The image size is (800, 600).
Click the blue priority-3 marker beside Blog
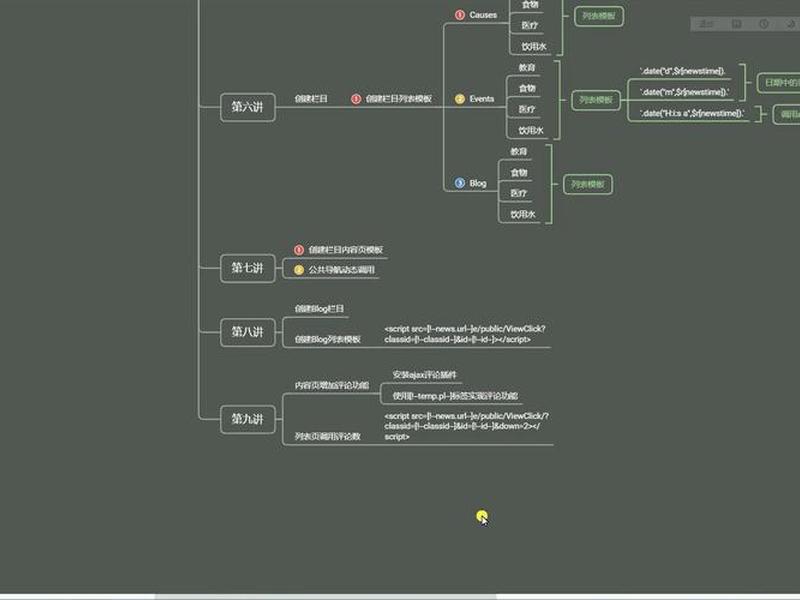[x=460, y=183]
